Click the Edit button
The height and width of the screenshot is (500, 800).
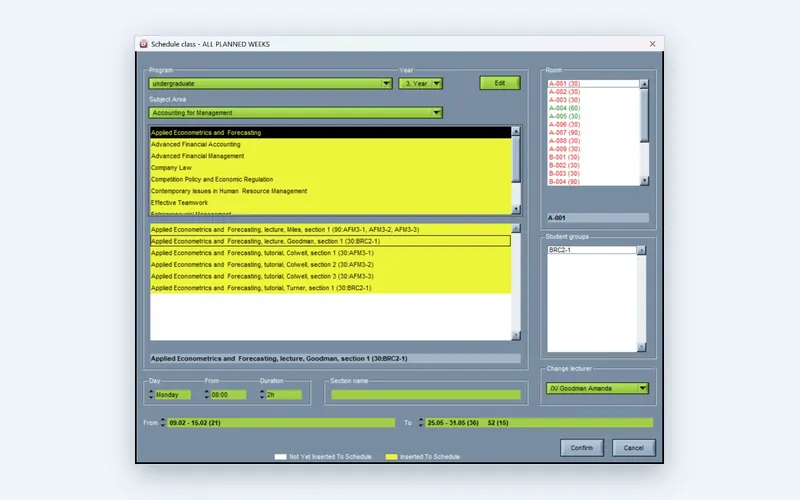pyautogui.click(x=499, y=83)
